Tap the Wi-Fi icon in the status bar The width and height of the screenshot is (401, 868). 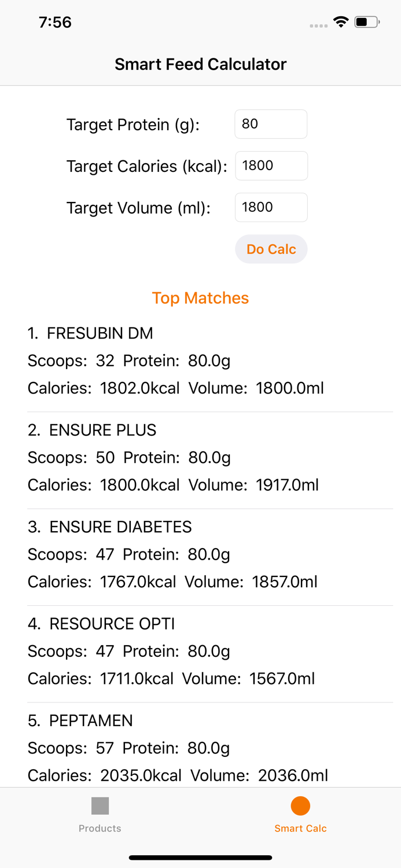tap(340, 21)
